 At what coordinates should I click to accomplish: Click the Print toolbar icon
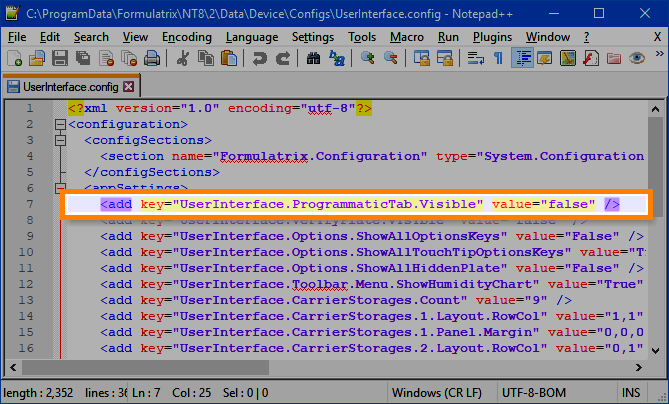(150, 59)
